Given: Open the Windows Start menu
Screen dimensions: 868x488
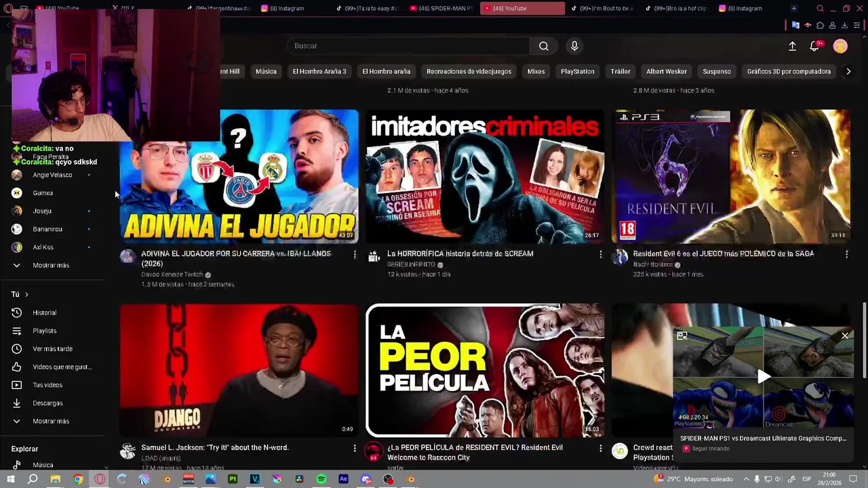Looking at the screenshot, I should click(x=10, y=479).
